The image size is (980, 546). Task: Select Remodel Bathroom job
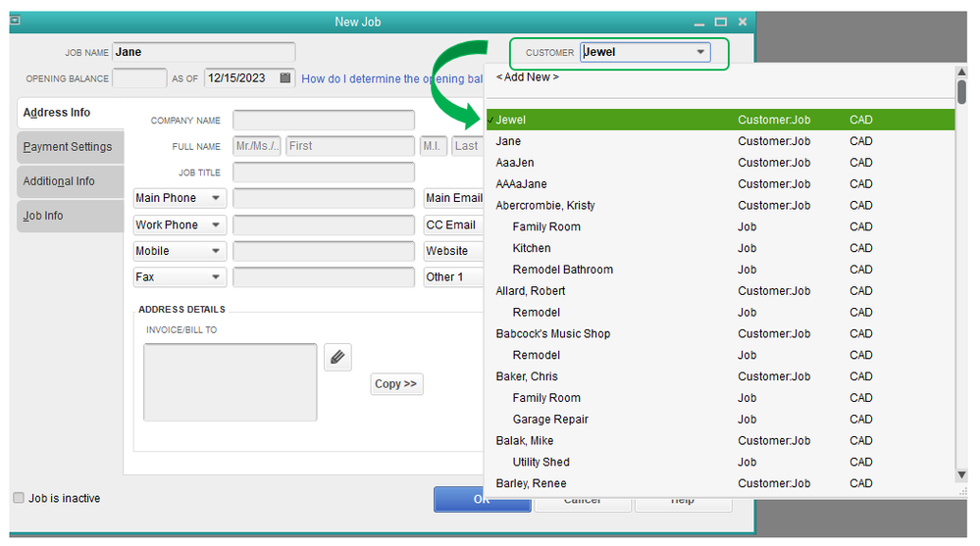pos(721,270)
